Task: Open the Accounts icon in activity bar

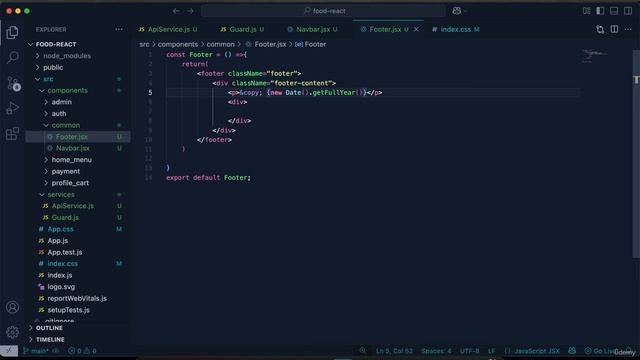Action: tap(12, 307)
